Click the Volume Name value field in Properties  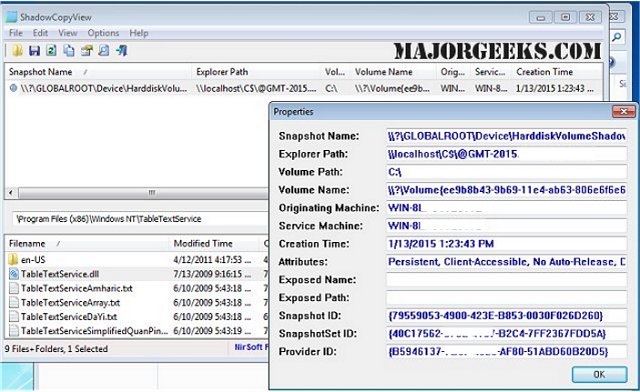point(507,190)
